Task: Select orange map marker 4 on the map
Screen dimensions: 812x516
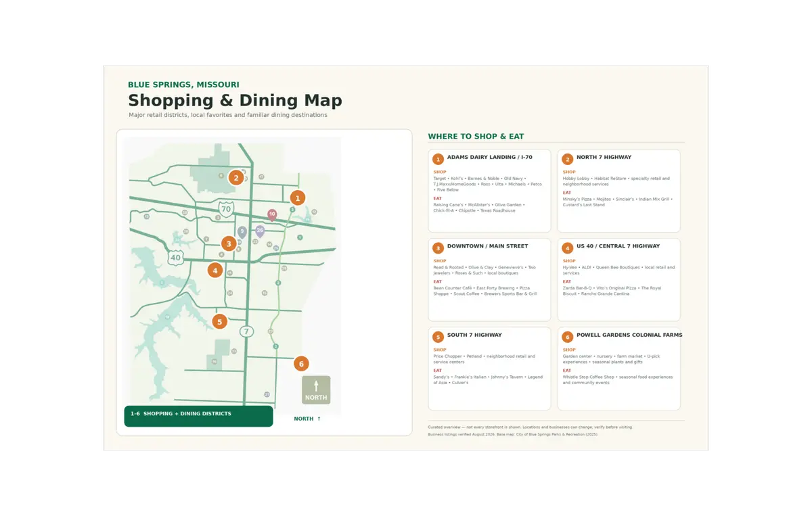Action: tap(215, 271)
